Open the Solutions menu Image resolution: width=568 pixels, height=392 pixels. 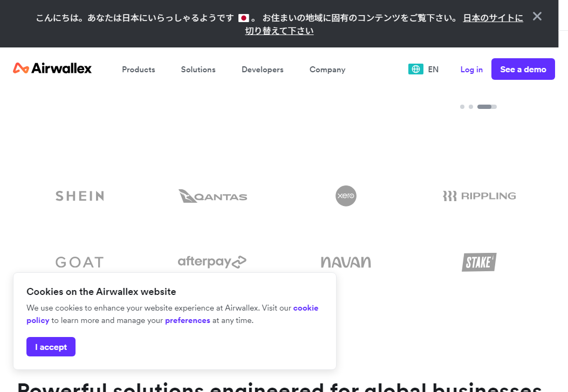[x=198, y=70]
